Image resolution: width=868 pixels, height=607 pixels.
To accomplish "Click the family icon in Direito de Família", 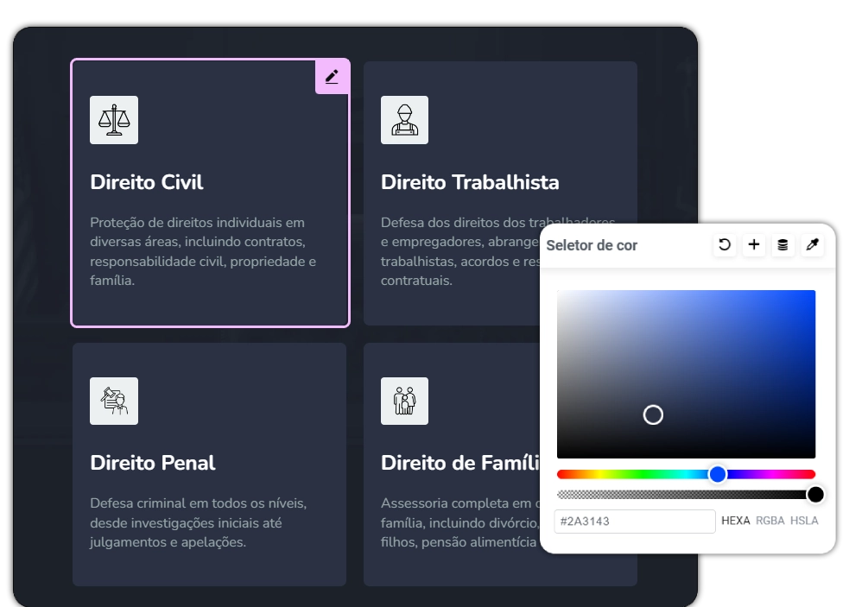I will pyautogui.click(x=404, y=401).
